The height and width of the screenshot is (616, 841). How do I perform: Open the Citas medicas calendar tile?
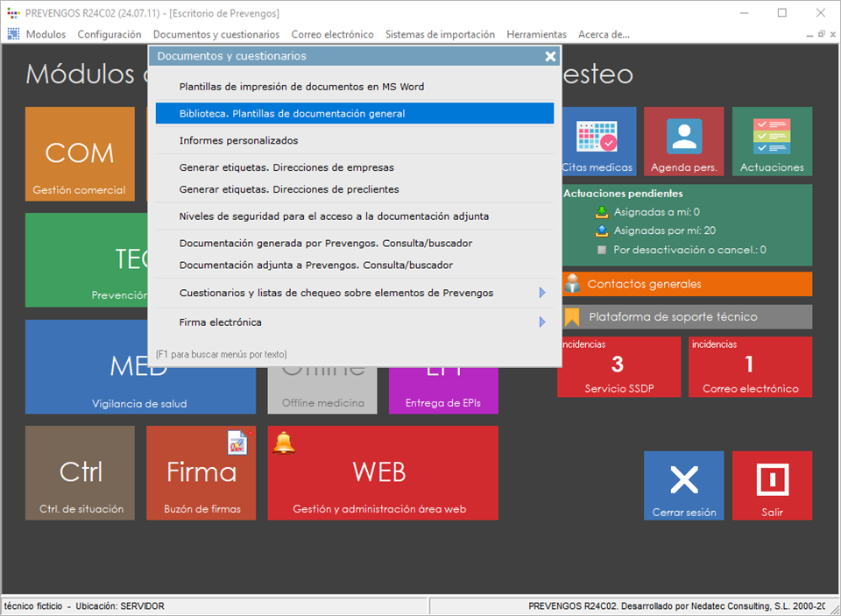point(598,142)
